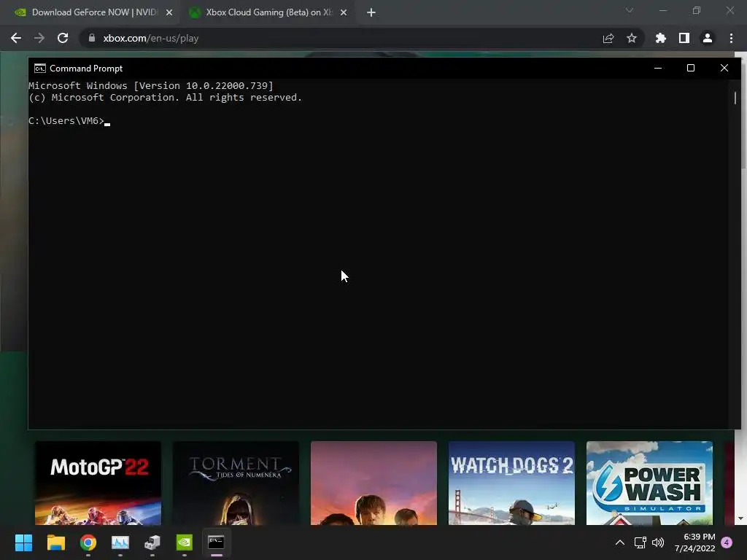747x560 pixels.
Task: Open the sunset characters game tile
Action: (x=373, y=483)
